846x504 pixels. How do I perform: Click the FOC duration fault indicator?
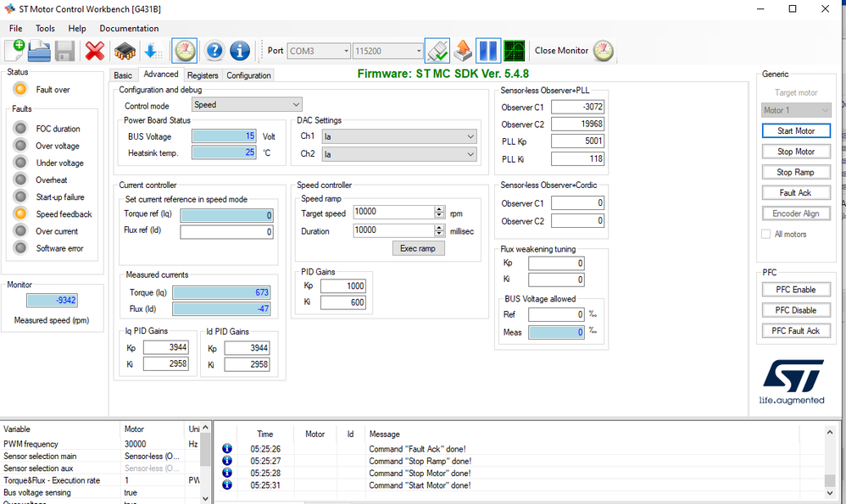(x=20, y=128)
